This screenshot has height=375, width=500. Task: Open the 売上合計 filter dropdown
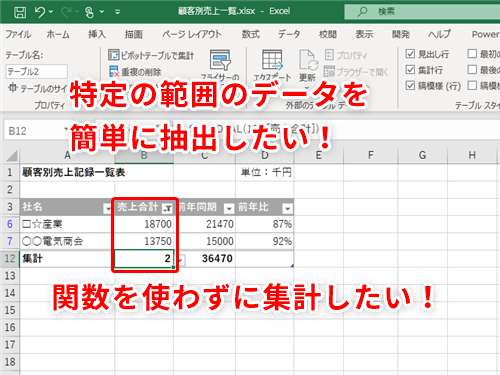pos(167,209)
